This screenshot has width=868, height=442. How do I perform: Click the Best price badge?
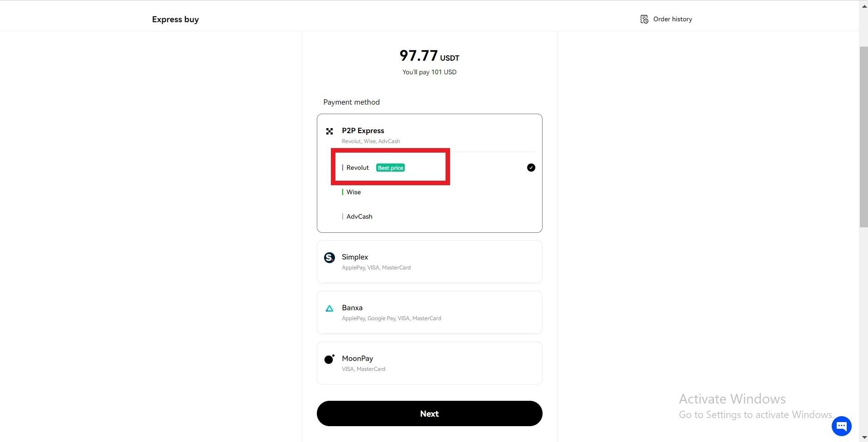(x=390, y=168)
